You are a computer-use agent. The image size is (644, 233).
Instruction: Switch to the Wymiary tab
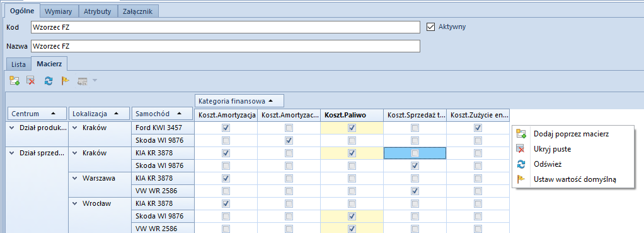[x=59, y=11]
